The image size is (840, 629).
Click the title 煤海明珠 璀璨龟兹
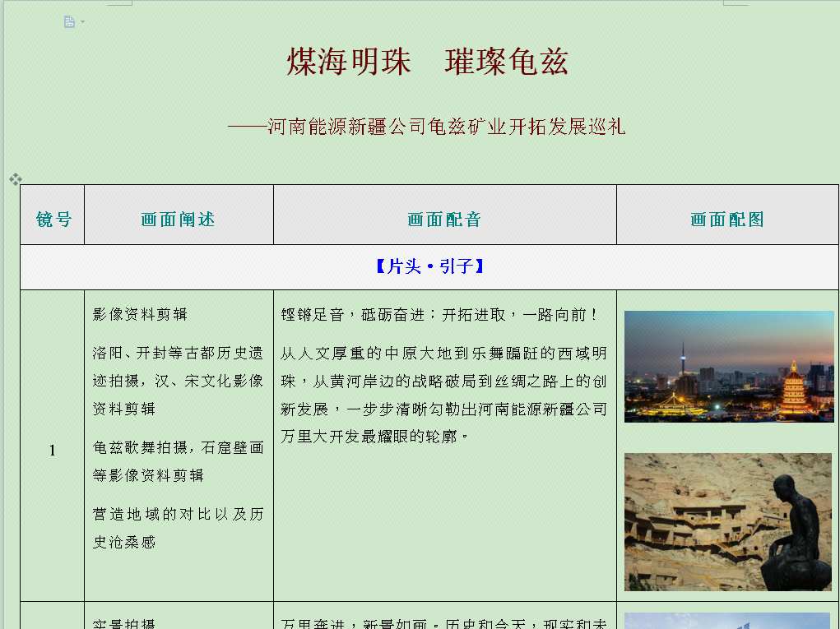click(x=427, y=62)
